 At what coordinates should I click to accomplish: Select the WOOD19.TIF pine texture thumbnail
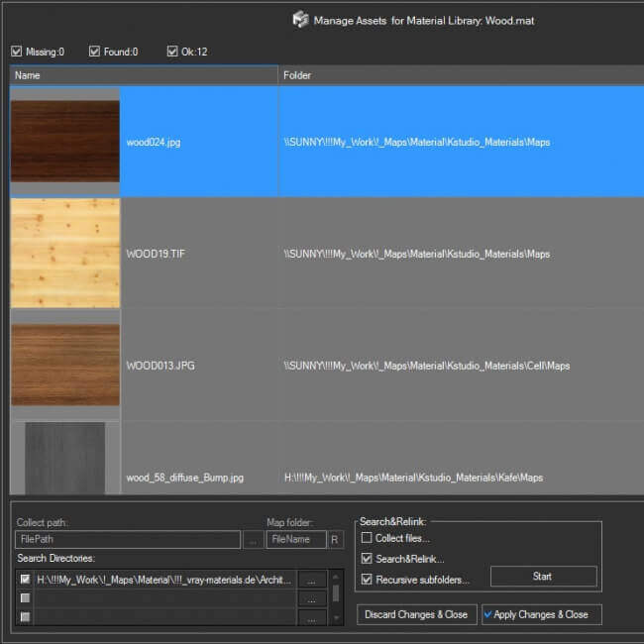click(65, 254)
